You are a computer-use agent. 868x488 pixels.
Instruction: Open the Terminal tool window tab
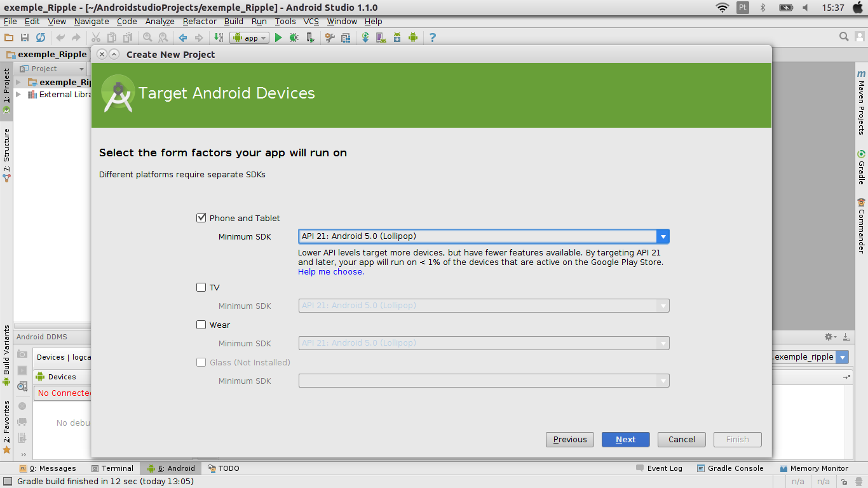click(x=112, y=468)
